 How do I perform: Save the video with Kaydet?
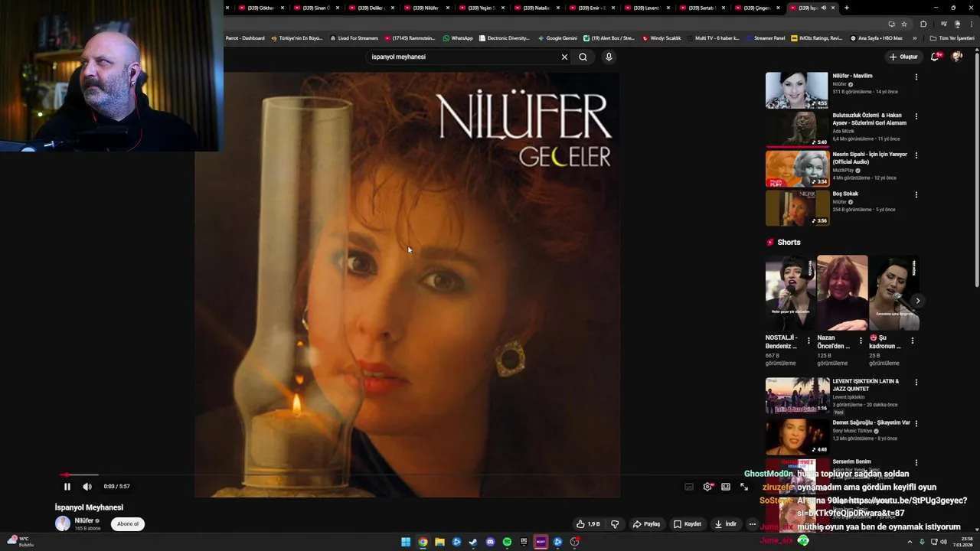pos(688,524)
